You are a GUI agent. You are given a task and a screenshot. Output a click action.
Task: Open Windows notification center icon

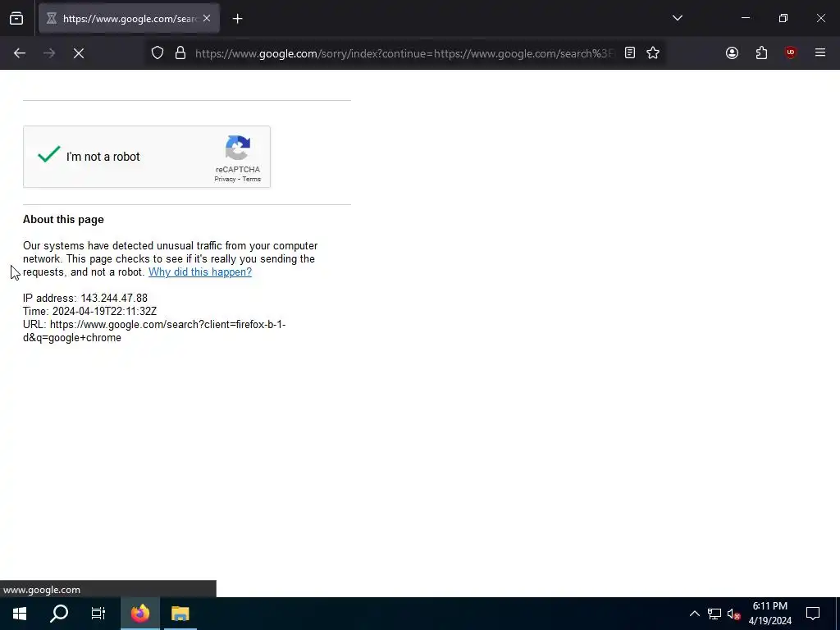(813, 614)
